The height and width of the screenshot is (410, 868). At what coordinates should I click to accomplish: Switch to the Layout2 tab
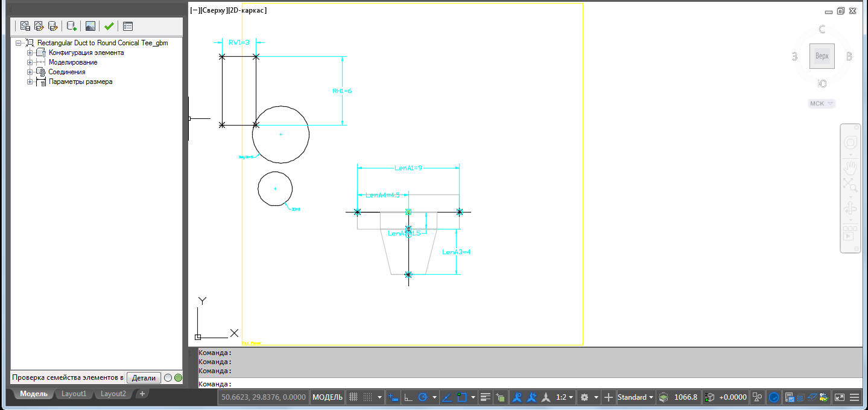click(113, 394)
